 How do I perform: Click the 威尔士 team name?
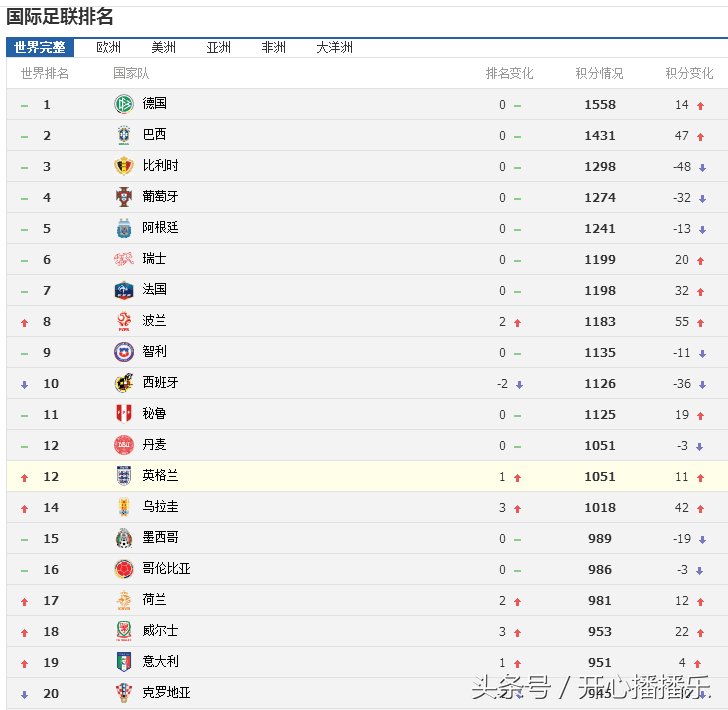coord(161,631)
